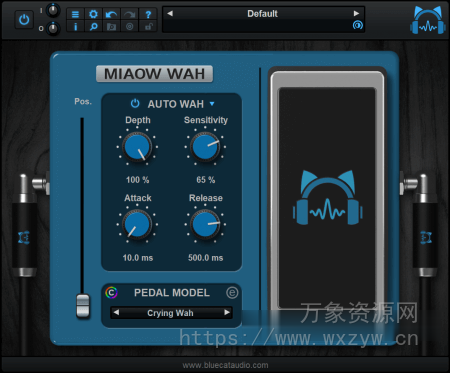Open the Crying Wah model selector
The image size is (450, 373).
[x=171, y=313]
